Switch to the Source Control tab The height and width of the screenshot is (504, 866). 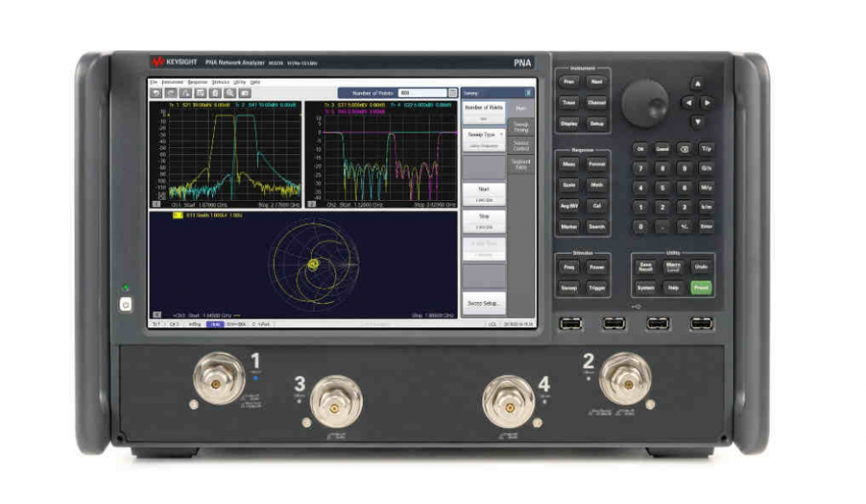[x=520, y=145]
